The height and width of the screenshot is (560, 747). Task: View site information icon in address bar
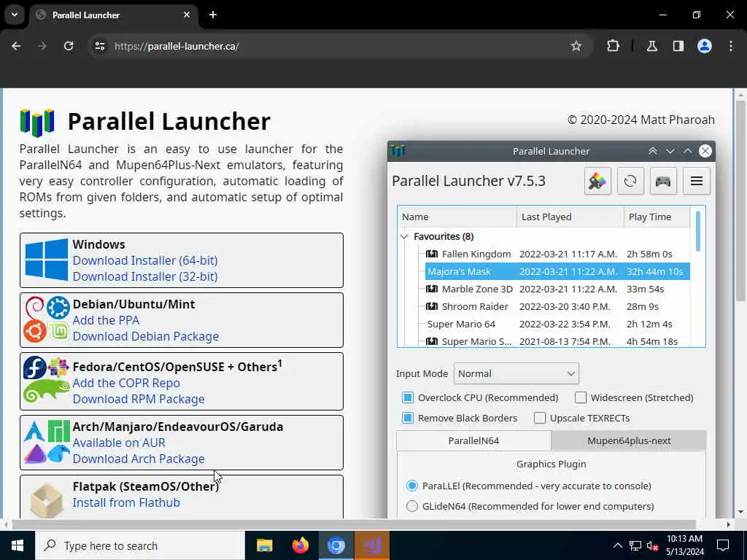[x=99, y=46]
